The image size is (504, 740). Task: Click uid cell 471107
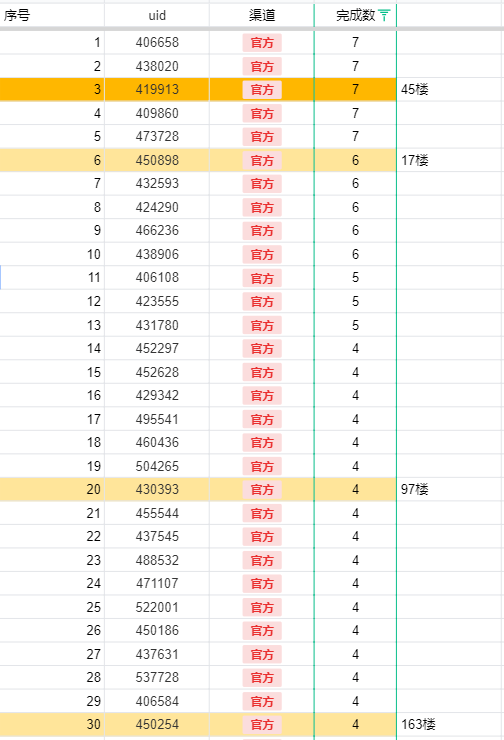pyautogui.click(x=157, y=583)
